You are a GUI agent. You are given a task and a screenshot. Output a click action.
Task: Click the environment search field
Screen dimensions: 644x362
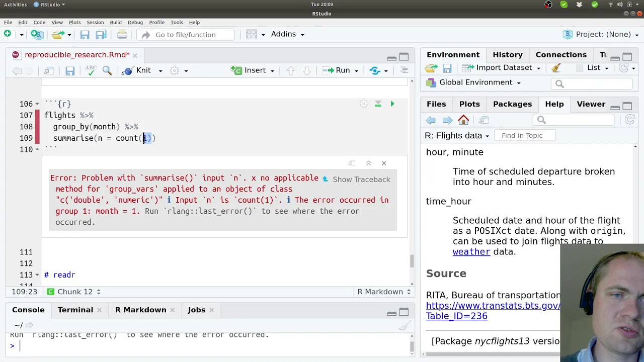click(x=591, y=84)
